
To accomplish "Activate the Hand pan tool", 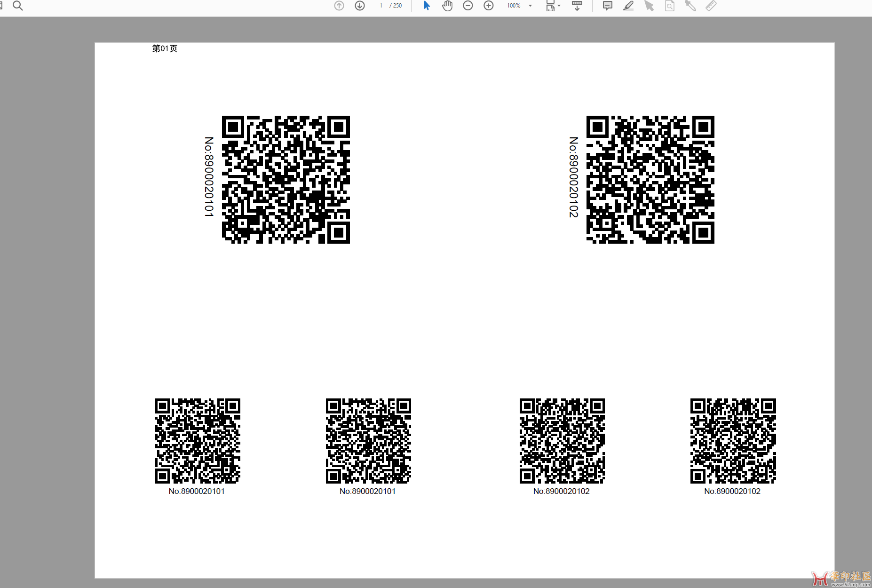I will (x=447, y=6).
